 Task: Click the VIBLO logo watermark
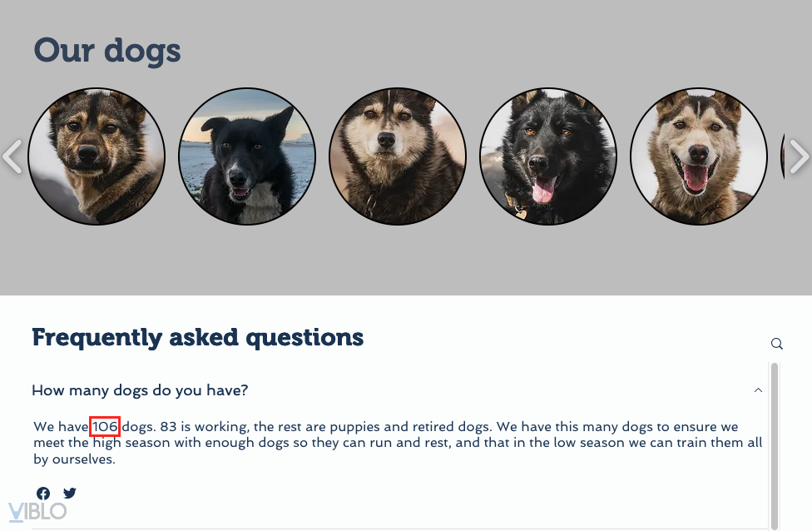pyautogui.click(x=37, y=511)
